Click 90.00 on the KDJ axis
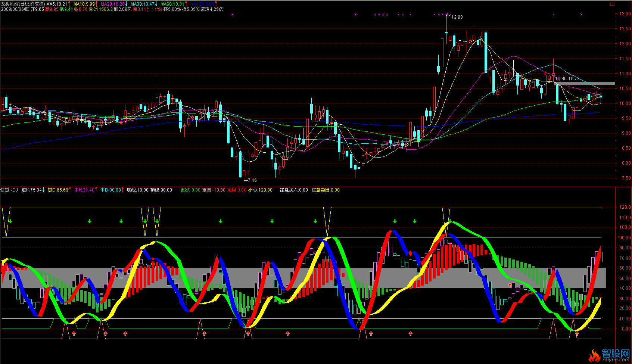Viewport: 632px width, 364px height. [x=625, y=238]
